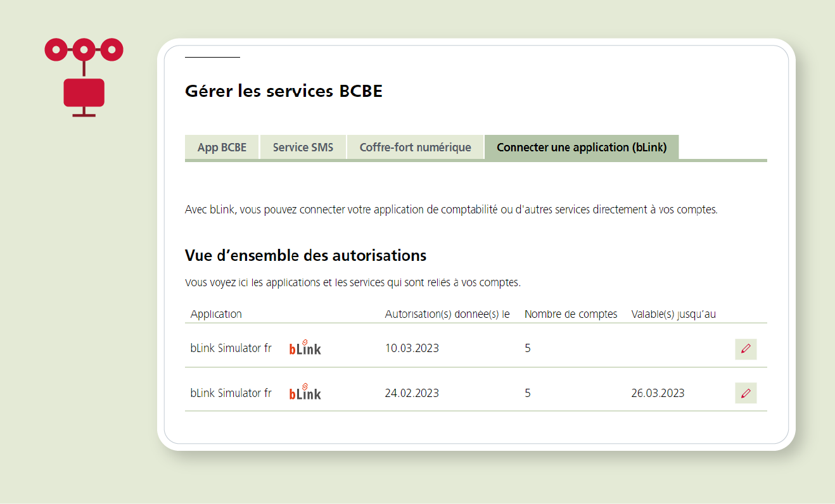This screenshot has height=504, width=835.
Task: Click the Autorisation(s) donnée(s) le column header
Action: 447,314
